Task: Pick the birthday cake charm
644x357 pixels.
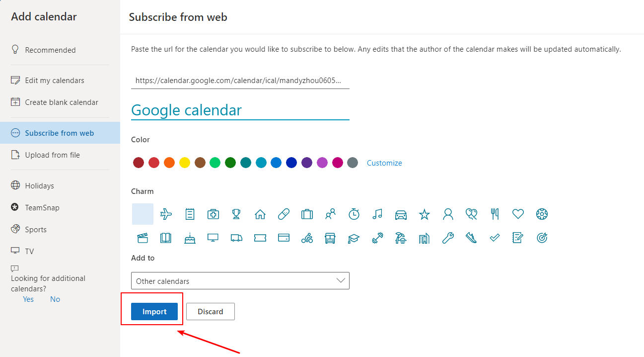Action: [190, 238]
